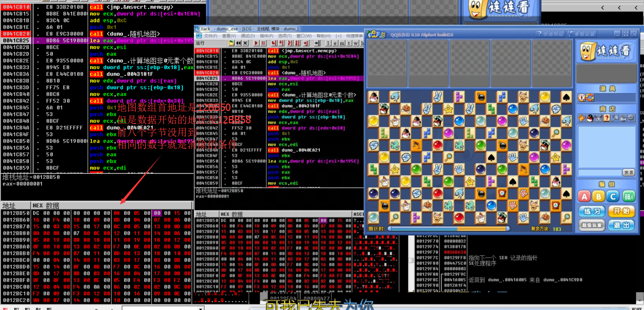The width and height of the screenshot is (644, 310).
Task: Open the 查看(V) menu in Jiack debugger
Action: (x=229, y=36)
